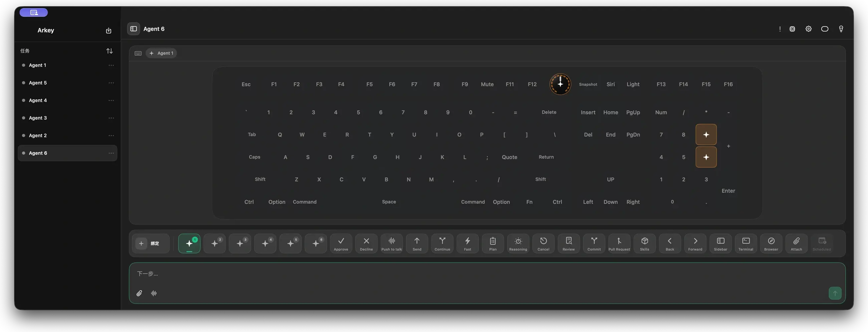Toggle the sidebar panel beside Agent 6 title

click(x=134, y=29)
